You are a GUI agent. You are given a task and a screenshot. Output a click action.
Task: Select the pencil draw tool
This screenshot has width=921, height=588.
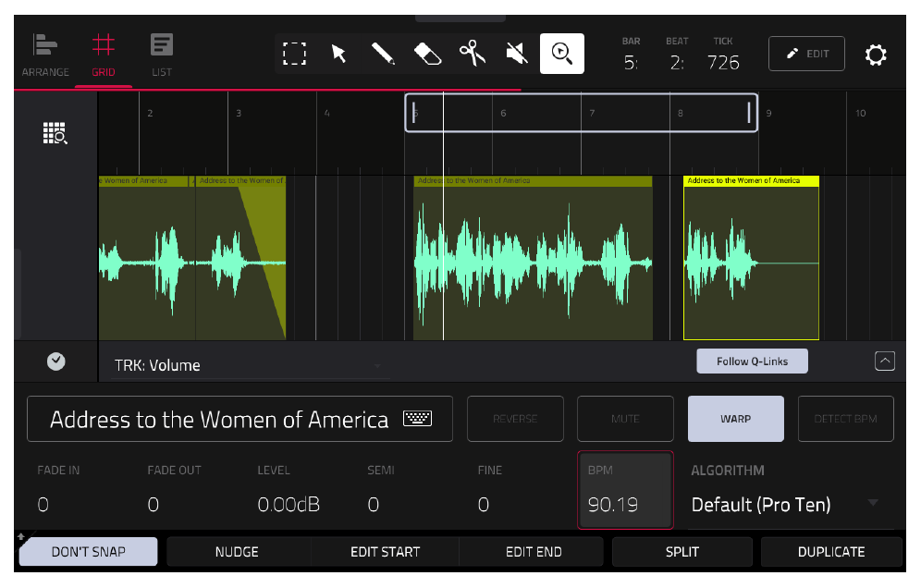click(383, 54)
